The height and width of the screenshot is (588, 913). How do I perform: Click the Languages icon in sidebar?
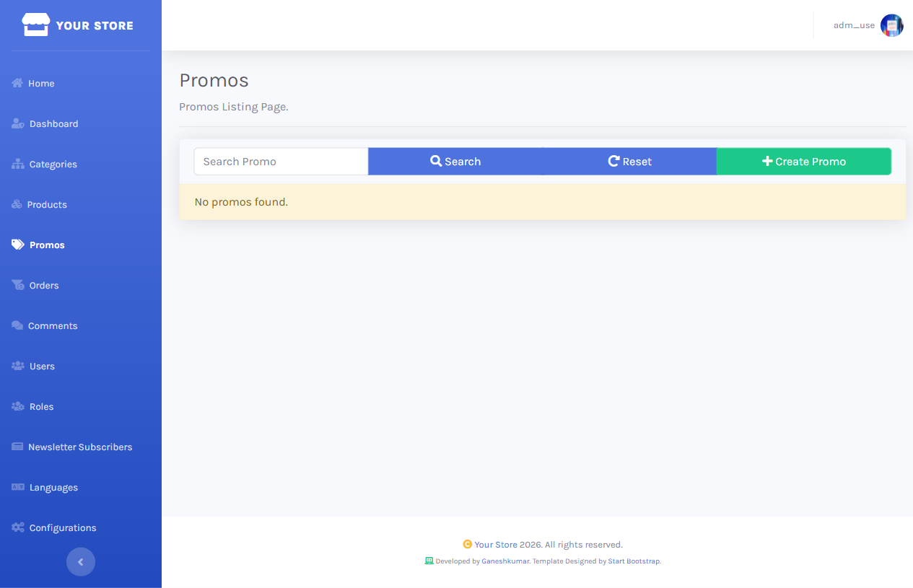18,487
